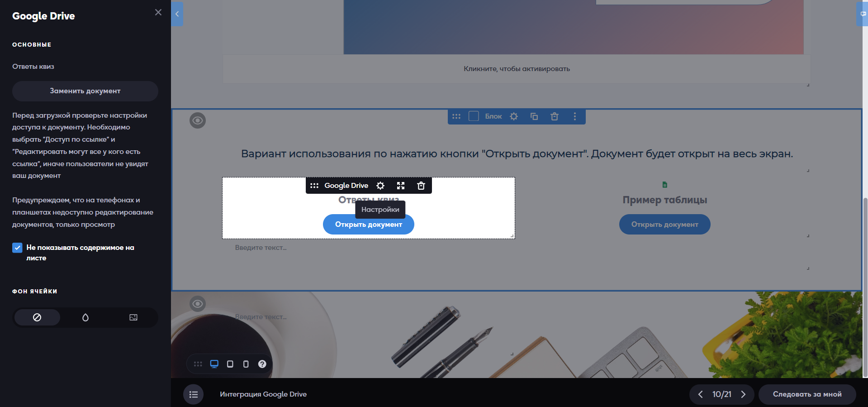Click the selected Открыть документ button
868x407 pixels.
point(369,225)
